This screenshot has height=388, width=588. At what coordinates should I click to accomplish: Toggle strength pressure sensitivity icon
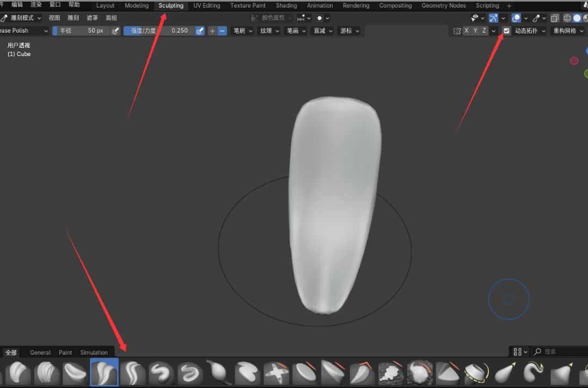(200, 31)
